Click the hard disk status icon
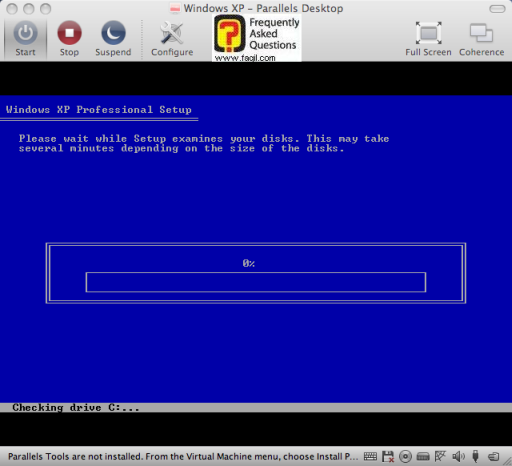Viewport: 512px width, 466px height. click(423, 456)
